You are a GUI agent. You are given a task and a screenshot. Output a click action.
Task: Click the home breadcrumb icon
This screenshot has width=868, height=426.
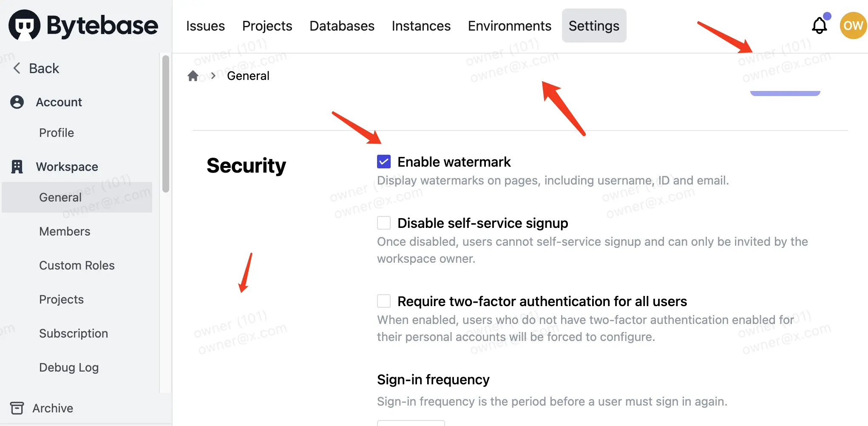193,76
